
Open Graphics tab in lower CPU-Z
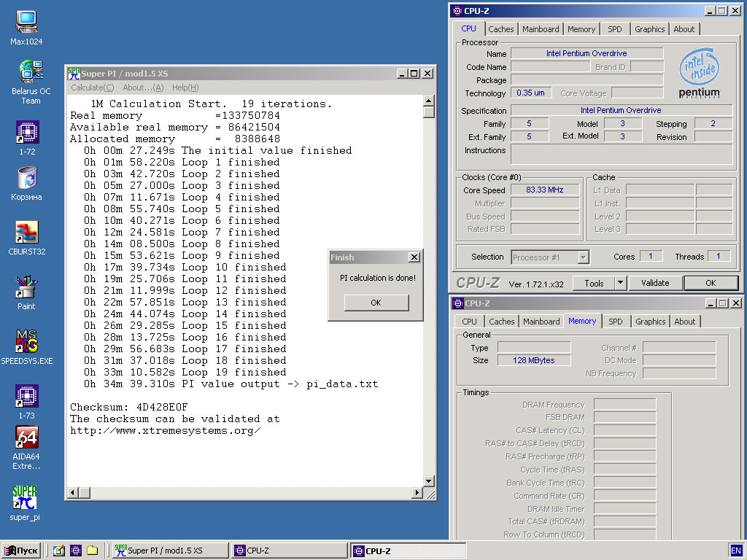click(650, 322)
